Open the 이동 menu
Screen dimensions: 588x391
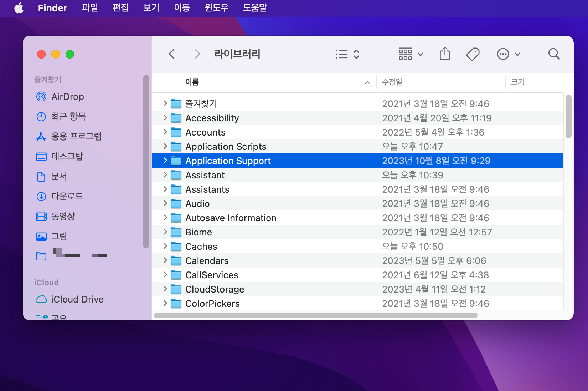tap(182, 8)
